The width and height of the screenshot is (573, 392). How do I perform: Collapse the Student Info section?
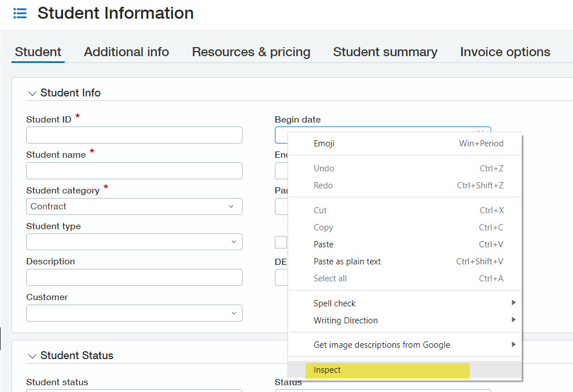(31, 93)
